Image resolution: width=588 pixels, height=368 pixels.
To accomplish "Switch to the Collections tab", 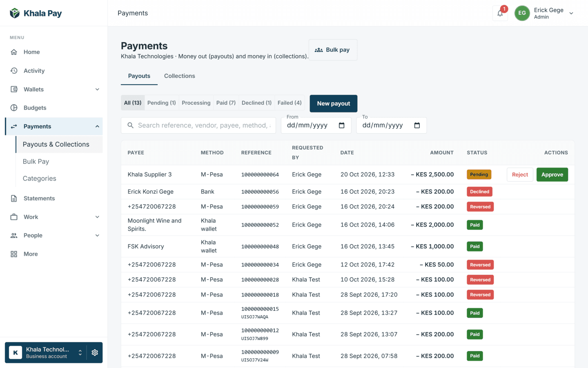I will point(180,76).
